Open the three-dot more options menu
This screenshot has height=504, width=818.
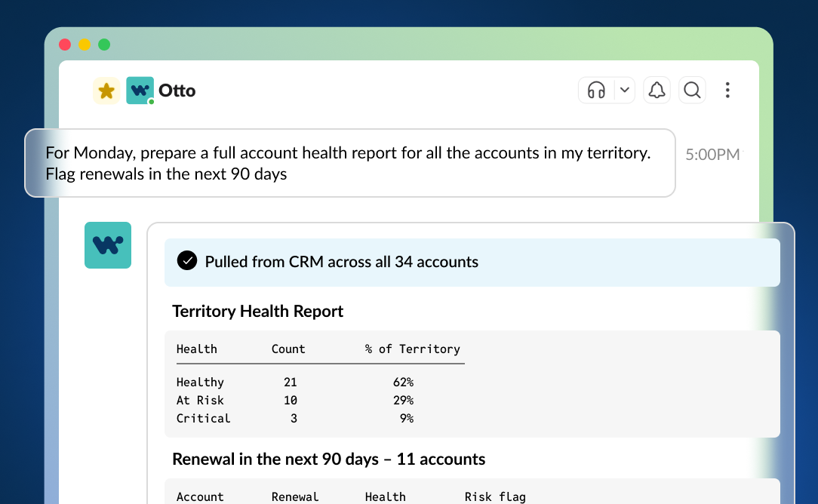(727, 91)
